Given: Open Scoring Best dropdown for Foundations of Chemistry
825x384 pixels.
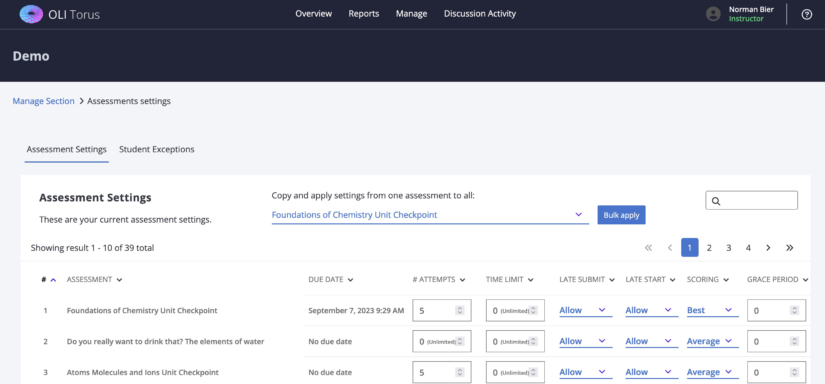Looking at the screenshot, I should pyautogui.click(x=712, y=310).
